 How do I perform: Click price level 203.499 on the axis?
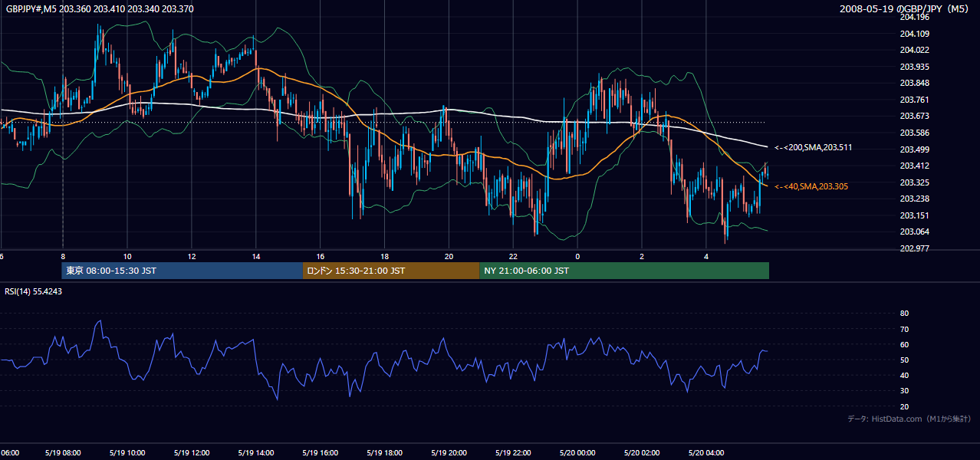pyautogui.click(x=914, y=149)
